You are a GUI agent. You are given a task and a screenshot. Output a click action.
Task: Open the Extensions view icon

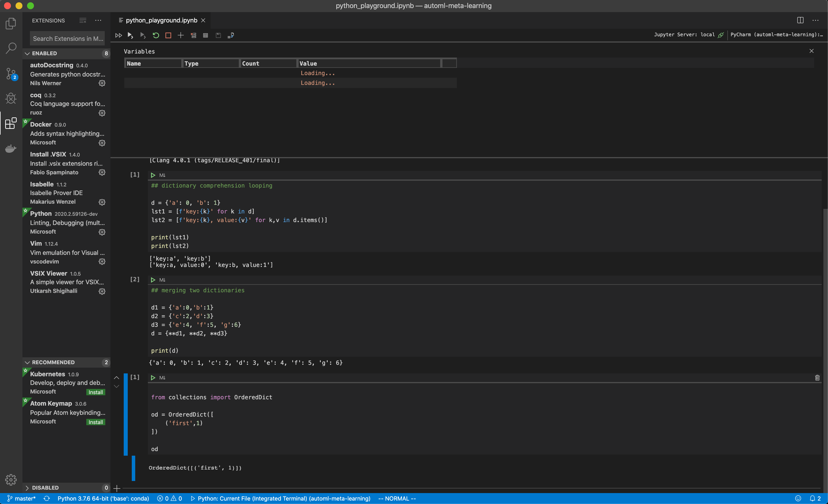[11, 123]
